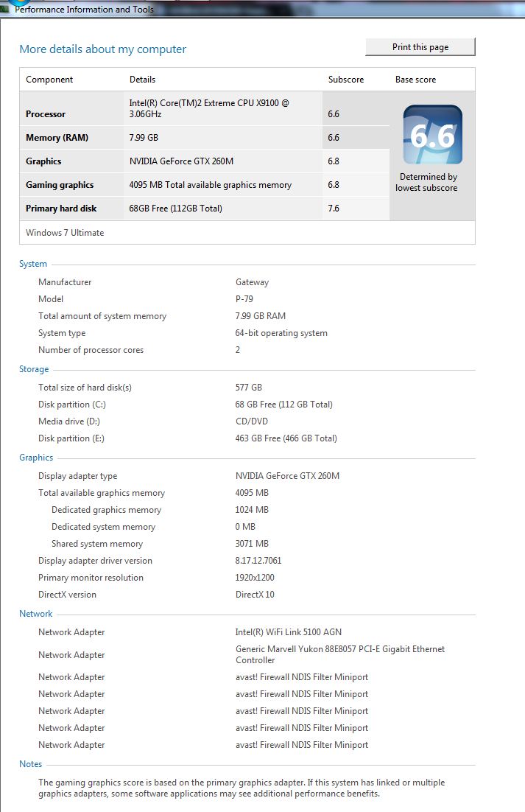
Task: Click the 1024 MB dedicated graphics memory value
Action: click(x=252, y=510)
